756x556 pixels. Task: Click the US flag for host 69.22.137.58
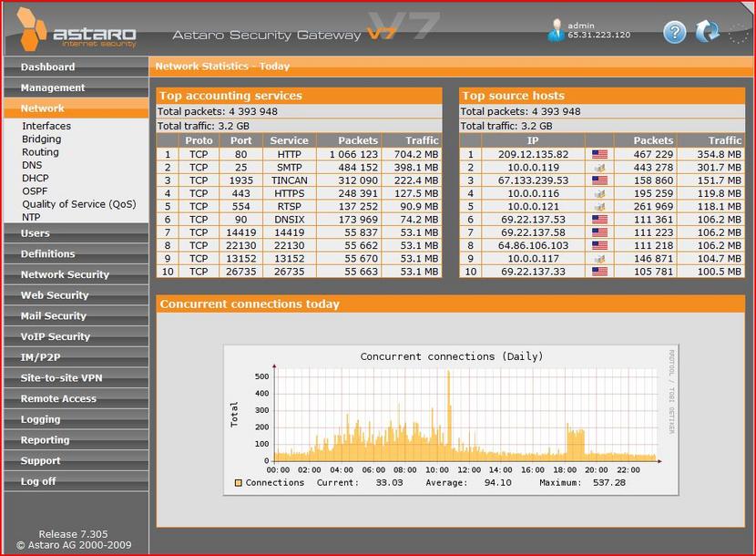(x=599, y=232)
